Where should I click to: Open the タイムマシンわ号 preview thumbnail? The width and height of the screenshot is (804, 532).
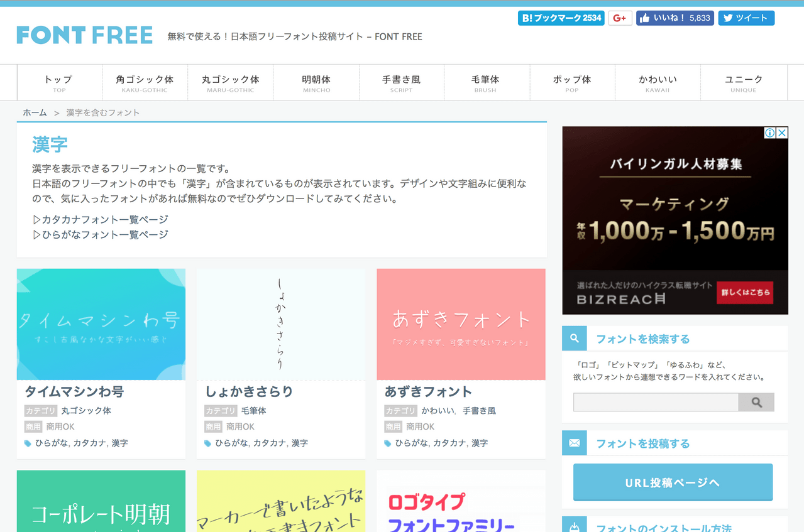tap(101, 324)
